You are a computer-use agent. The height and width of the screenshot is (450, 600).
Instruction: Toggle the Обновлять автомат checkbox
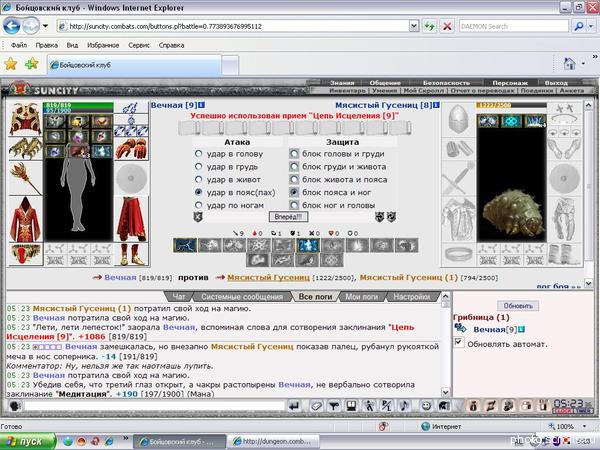(458, 342)
